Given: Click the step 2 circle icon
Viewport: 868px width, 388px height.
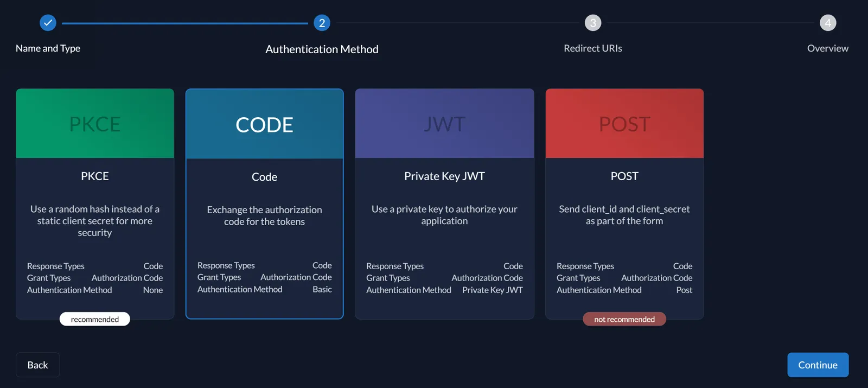Looking at the screenshot, I should click(x=322, y=23).
